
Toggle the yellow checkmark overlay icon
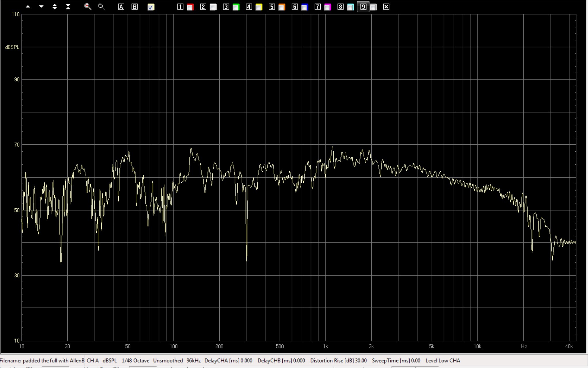pos(151,7)
